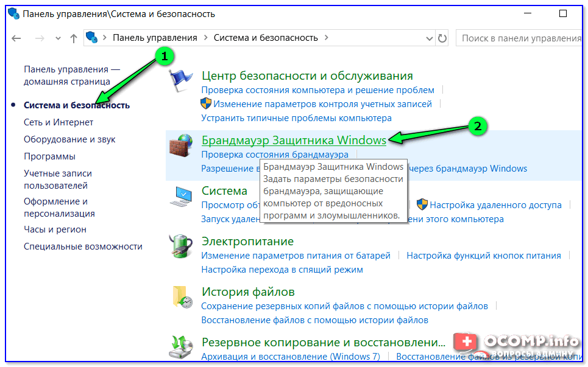The width and height of the screenshot is (588, 367).
Task: Click Изменение параметров питания от батарей
Action: [296, 256]
